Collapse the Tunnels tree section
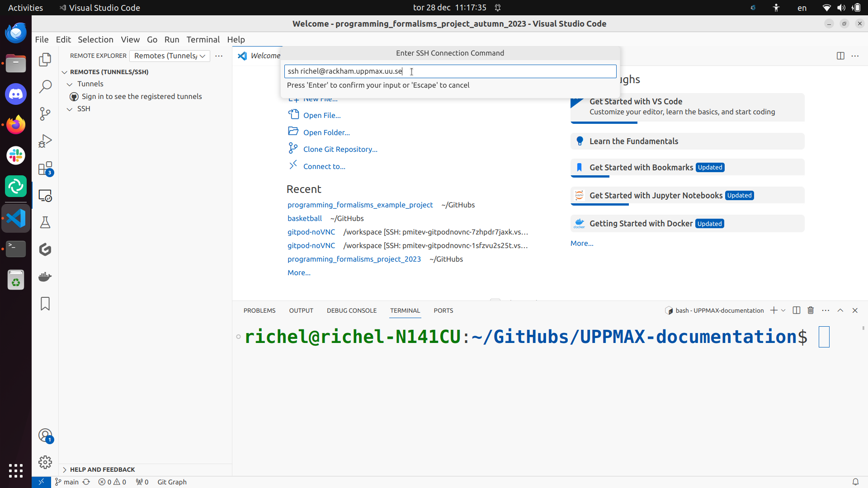The image size is (868, 488). [x=70, y=84]
